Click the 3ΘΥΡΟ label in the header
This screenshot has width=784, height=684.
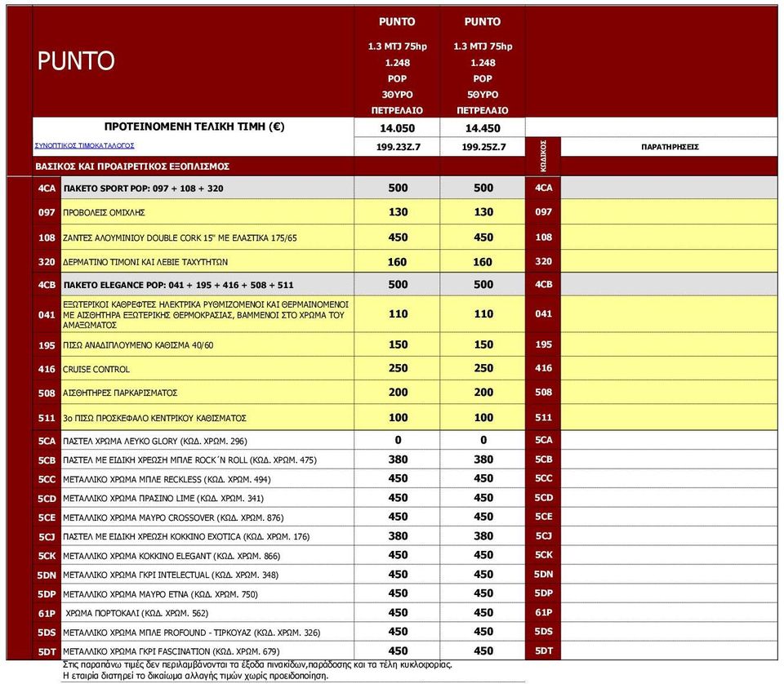[397, 95]
